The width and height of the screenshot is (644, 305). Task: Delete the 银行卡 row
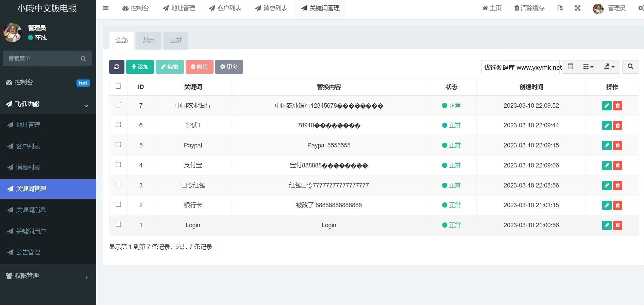tap(617, 205)
